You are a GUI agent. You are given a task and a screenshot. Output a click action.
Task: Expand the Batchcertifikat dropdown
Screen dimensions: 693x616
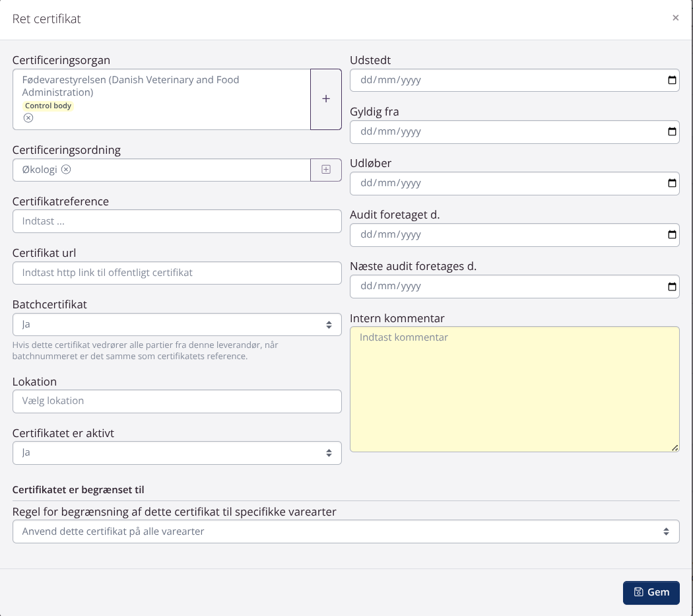click(177, 325)
